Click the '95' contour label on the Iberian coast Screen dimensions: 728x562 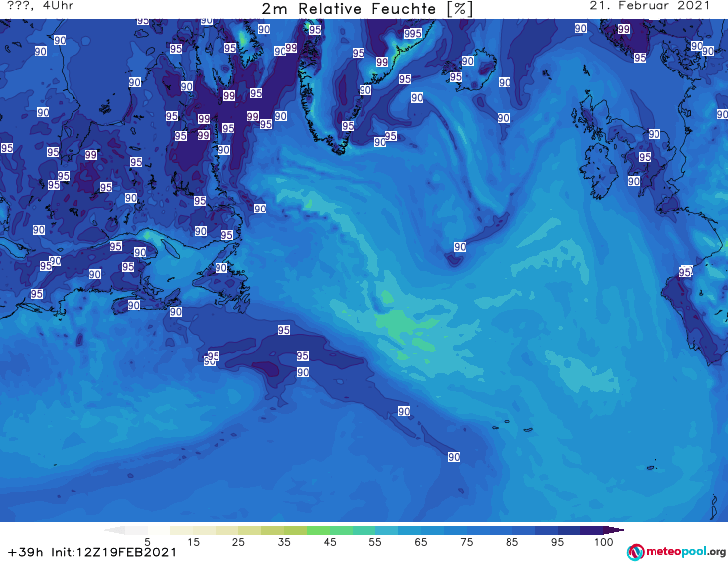(x=685, y=272)
